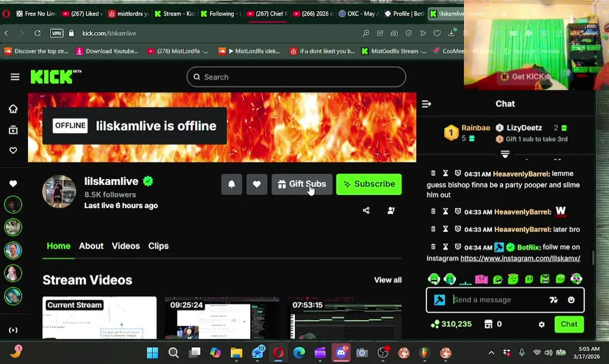Click the share icon under Subscribe
The image size is (609, 364).
(x=366, y=211)
